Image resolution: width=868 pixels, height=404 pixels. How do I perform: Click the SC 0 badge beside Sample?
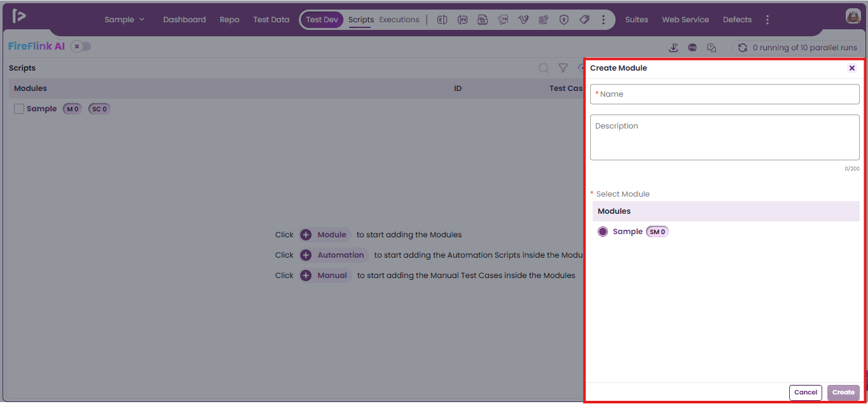pyautogui.click(x=99, y=109)
